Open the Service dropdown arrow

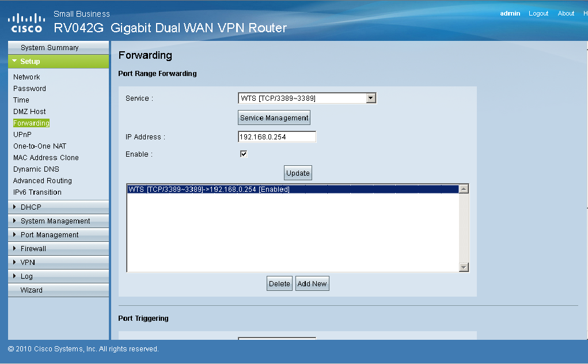tap(371, 98)
